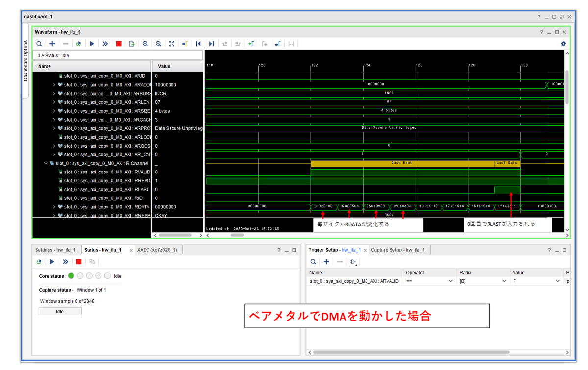Toggle auto re-trigger in waveform toolbar
The height and width of the screenshot is (370, 588).
click(78, 44)
